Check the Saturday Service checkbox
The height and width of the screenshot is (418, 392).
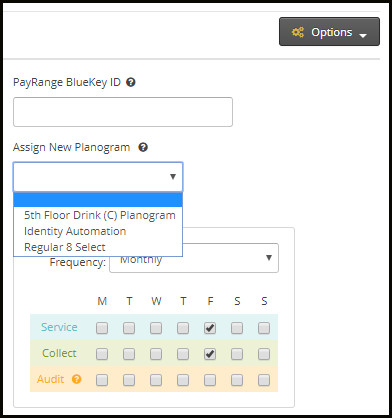[237, 328]
